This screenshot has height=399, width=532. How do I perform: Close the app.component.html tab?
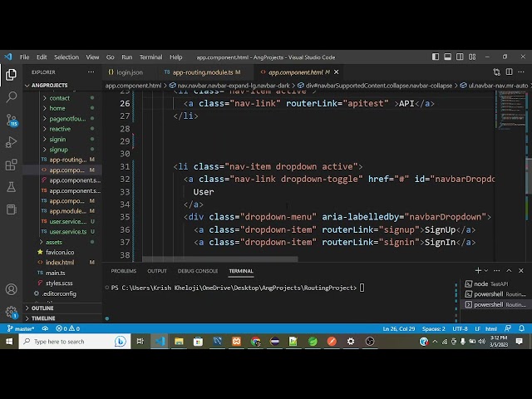point(336,72)
